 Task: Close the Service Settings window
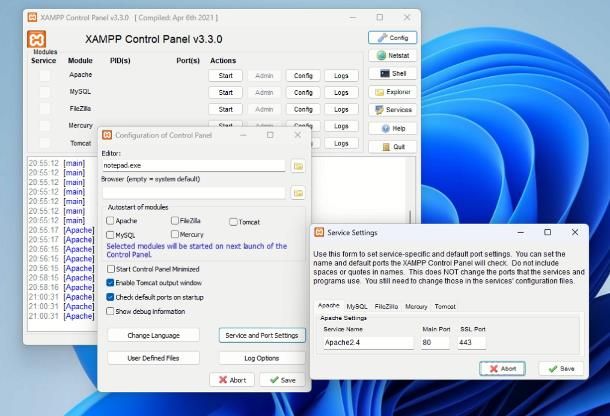(575, 232)
